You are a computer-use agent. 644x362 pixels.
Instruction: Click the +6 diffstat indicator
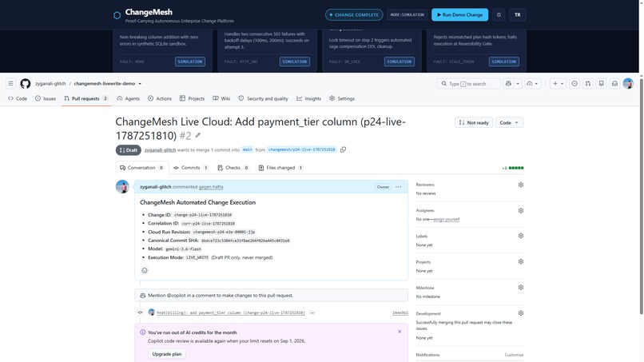(x=513, y=168)
